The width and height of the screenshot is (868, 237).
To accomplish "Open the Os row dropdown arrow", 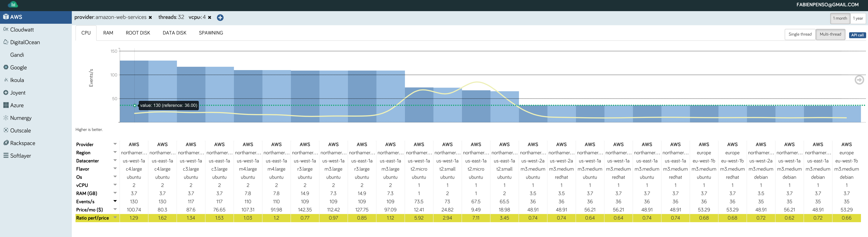I will click(x=115, y=176).
